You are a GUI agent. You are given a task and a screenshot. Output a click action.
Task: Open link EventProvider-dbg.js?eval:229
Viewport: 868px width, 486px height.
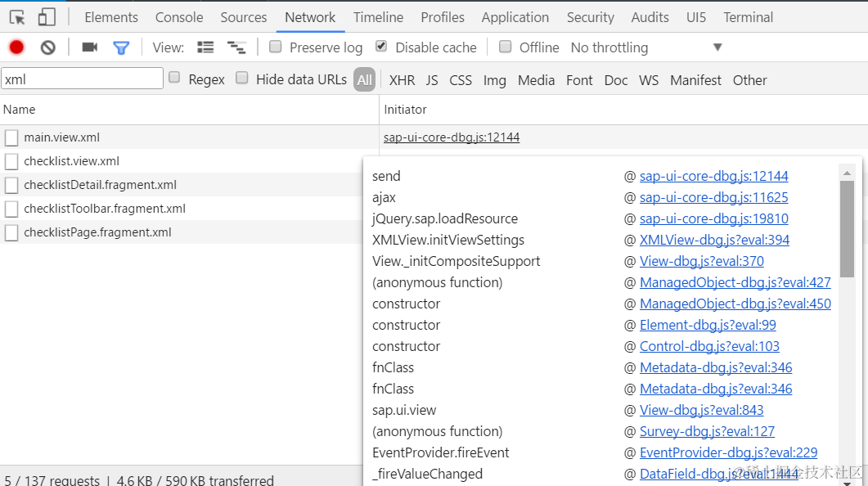pos(728,452)
